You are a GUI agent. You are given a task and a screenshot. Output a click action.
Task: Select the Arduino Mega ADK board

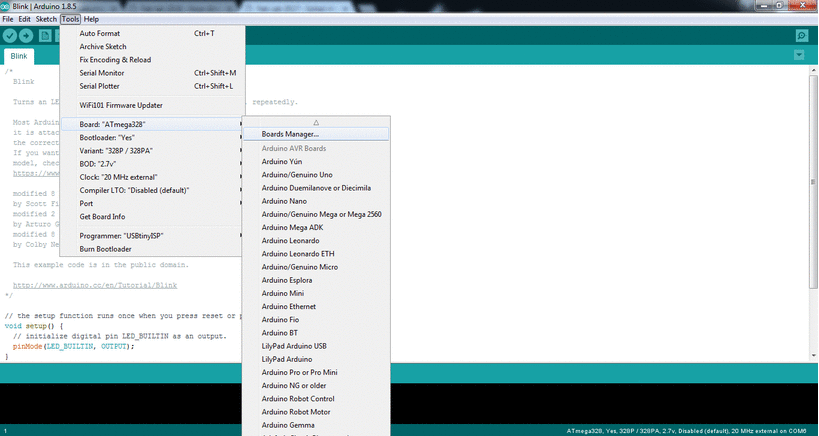point(316,227)
